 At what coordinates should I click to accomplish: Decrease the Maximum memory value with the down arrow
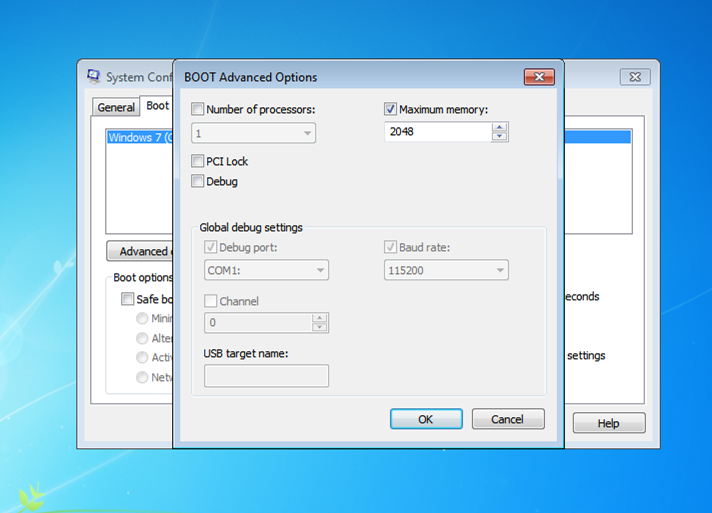pos(500,137)
